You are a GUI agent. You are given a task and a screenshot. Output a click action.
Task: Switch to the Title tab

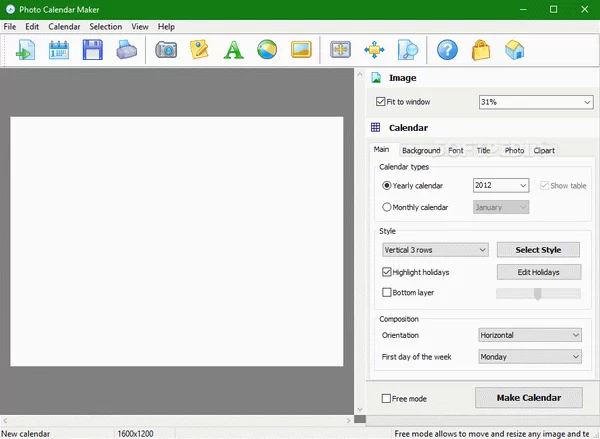(x=483, y=150)
